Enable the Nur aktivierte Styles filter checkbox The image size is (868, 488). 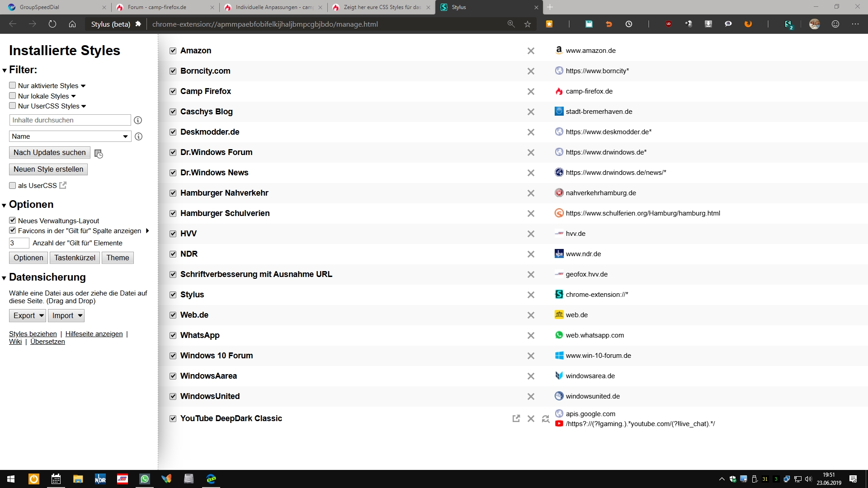point(13,85)
